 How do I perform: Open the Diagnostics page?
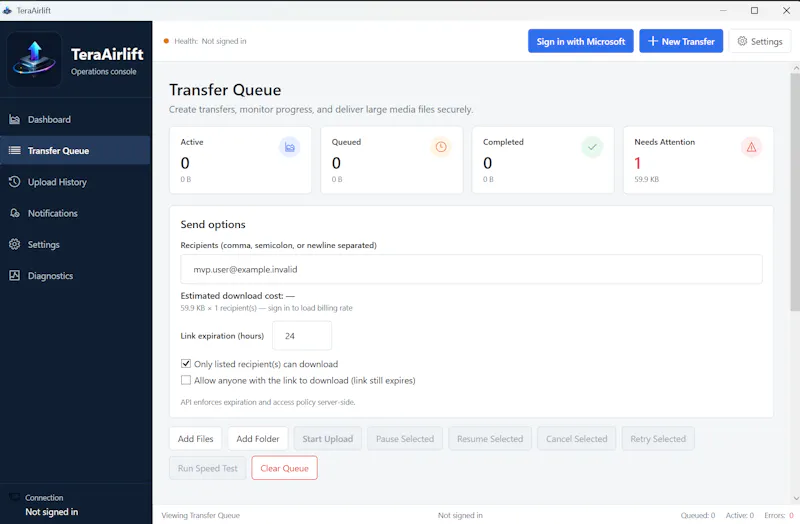coord(76,276)
